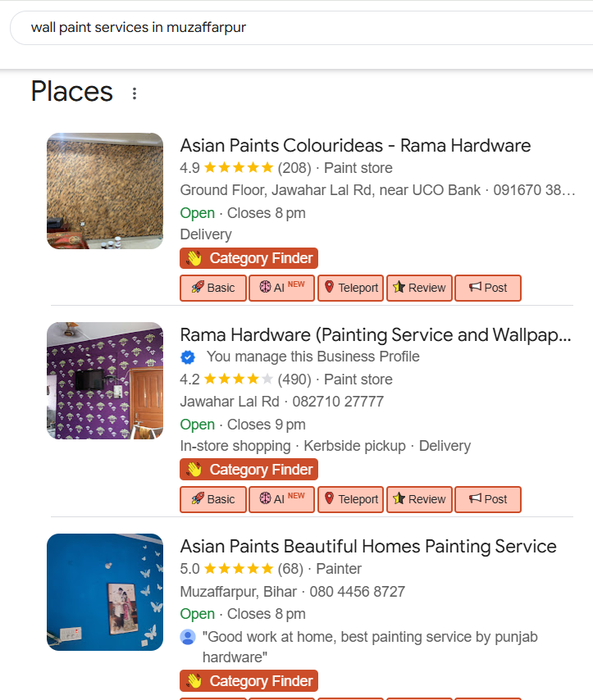Open AI NEW tool for Asian Paints Colourideas

click(x=281, y=288)
